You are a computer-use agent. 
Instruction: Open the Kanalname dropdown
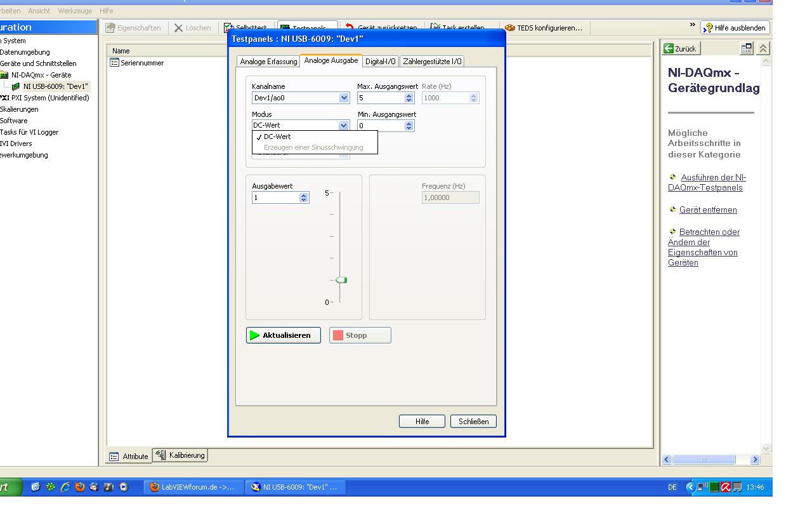point(344,98)
